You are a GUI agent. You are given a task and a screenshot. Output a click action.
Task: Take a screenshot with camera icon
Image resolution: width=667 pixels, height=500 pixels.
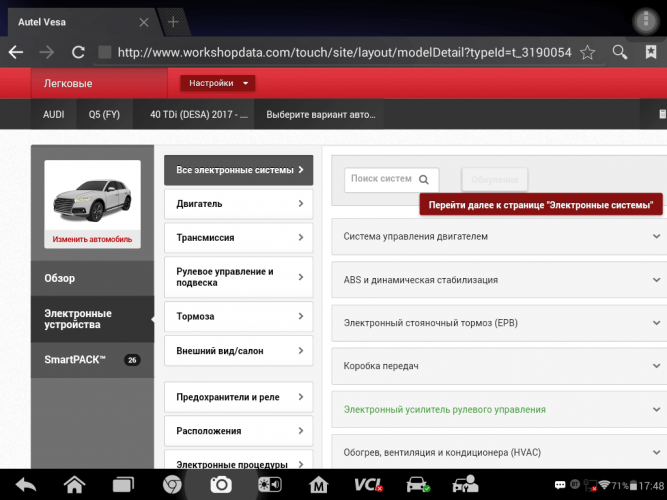[x=221, y=484]
